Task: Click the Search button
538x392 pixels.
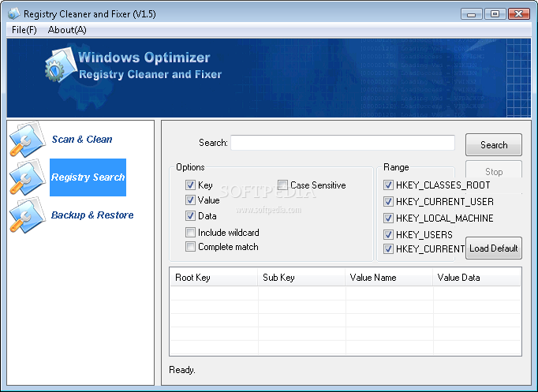Action: tap(494, 144)
